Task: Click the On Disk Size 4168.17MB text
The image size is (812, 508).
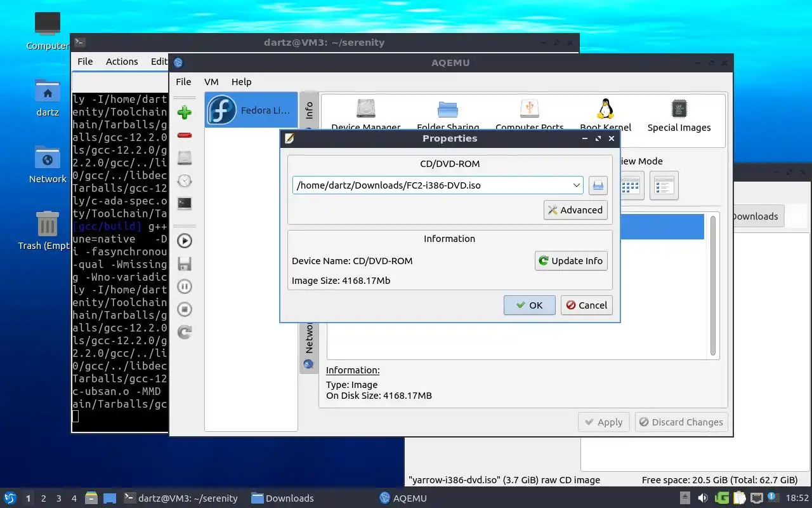Action: click(x=379, y=396)
